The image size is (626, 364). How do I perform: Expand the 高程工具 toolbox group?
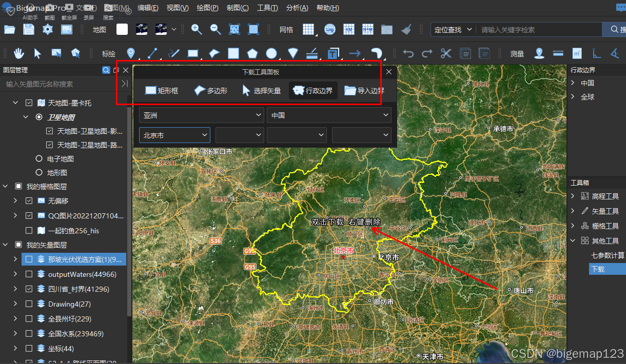573,196
